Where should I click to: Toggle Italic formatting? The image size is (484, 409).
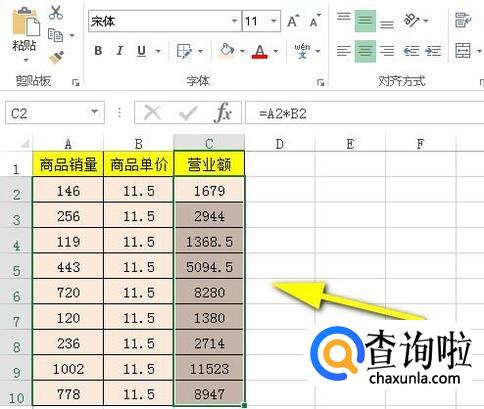[119, 51]
